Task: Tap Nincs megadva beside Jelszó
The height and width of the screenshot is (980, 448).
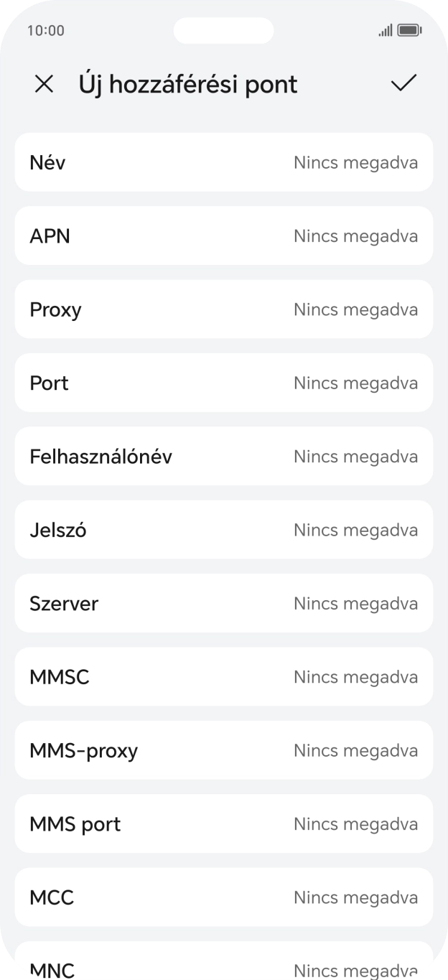Action: coord(355,530)
